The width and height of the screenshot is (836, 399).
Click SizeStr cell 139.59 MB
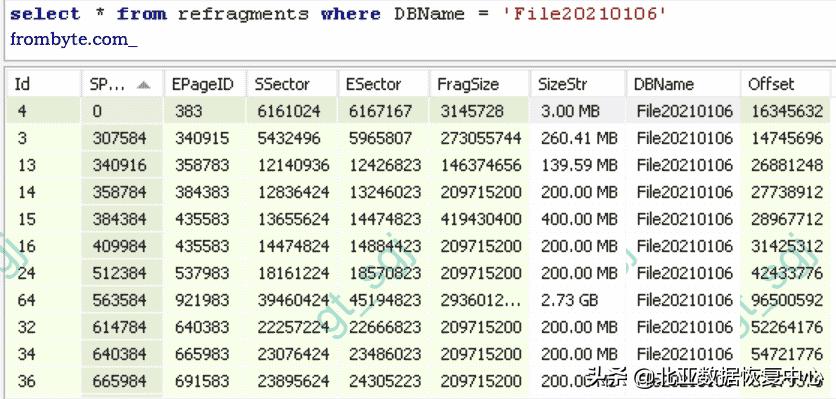tap(579, 165)
